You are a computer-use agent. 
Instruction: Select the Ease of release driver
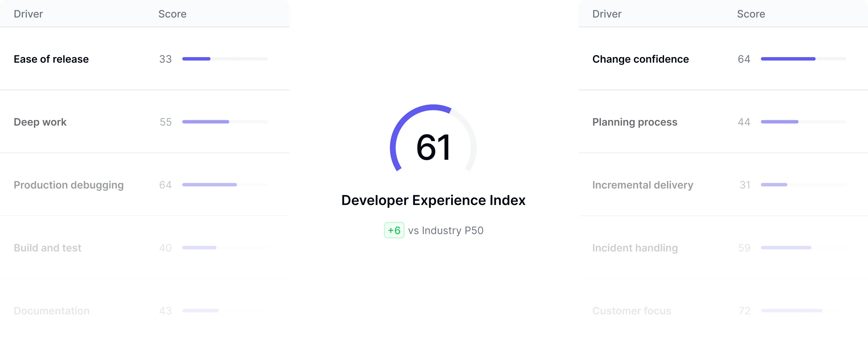point(51,59)
